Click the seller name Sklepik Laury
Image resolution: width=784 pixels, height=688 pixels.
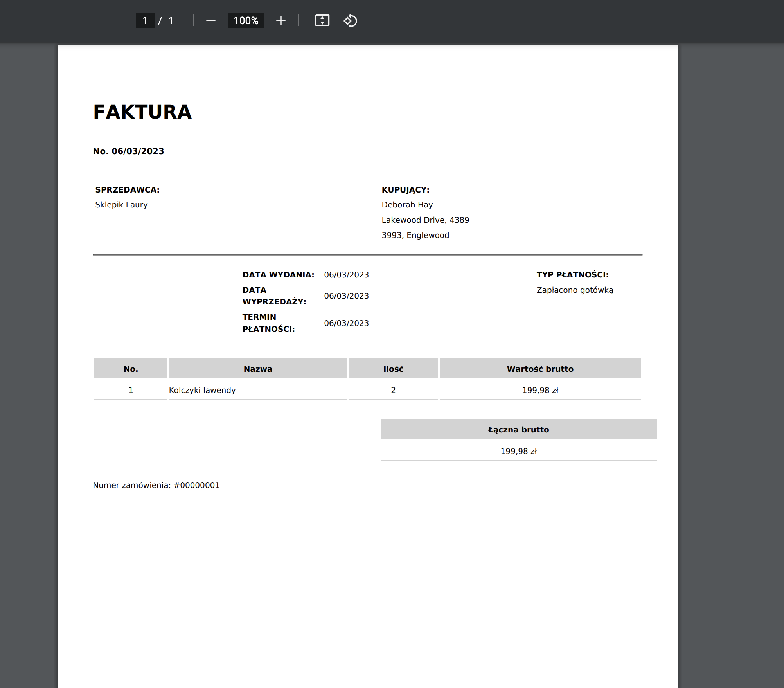click(x=121, y=205)
